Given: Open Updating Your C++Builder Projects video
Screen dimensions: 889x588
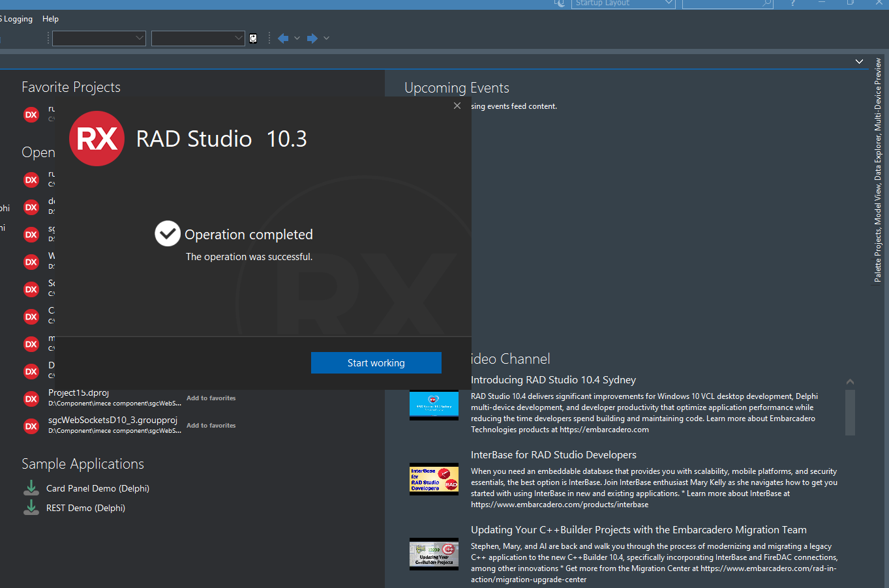Looking at the screenshot, I should (x=639, y=530).
